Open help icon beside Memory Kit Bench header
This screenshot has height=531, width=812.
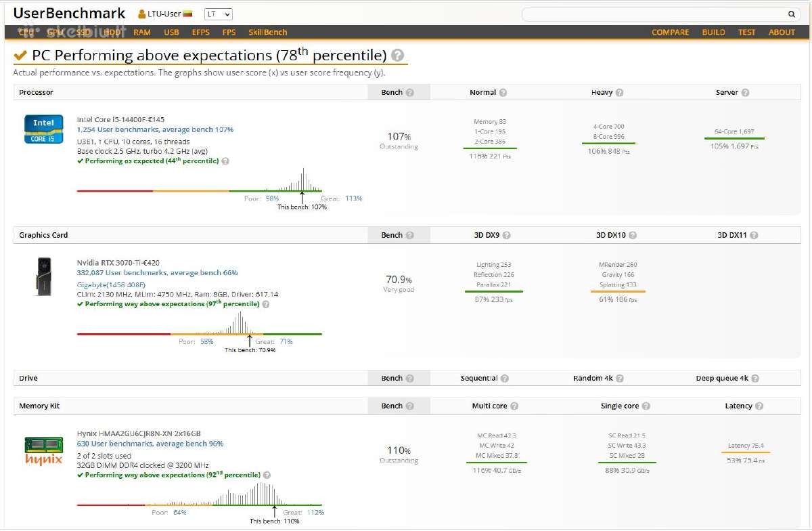click(409, 406)
